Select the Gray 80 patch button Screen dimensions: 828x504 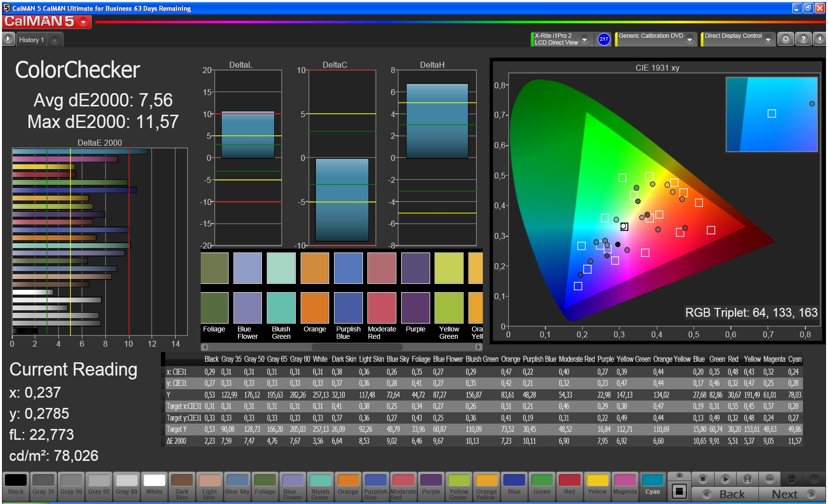click(127, 486)
